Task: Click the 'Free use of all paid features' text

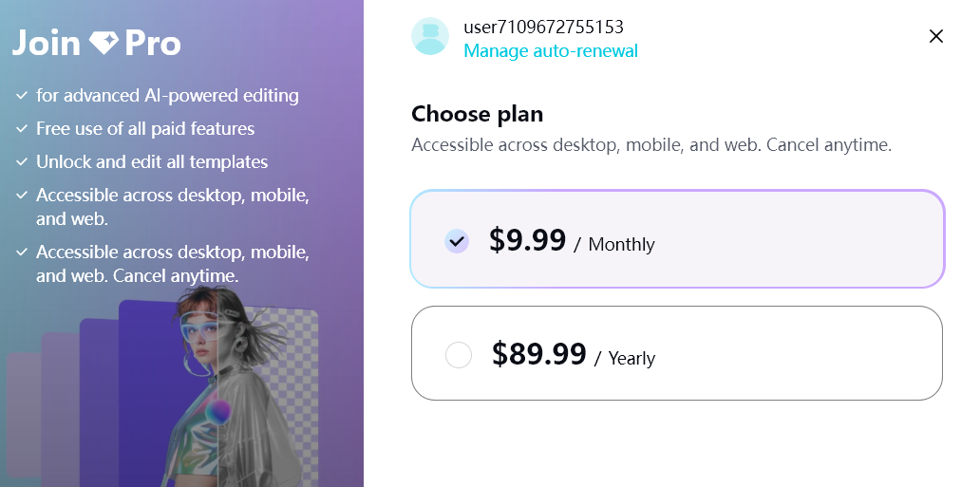Action: [145, 129]
